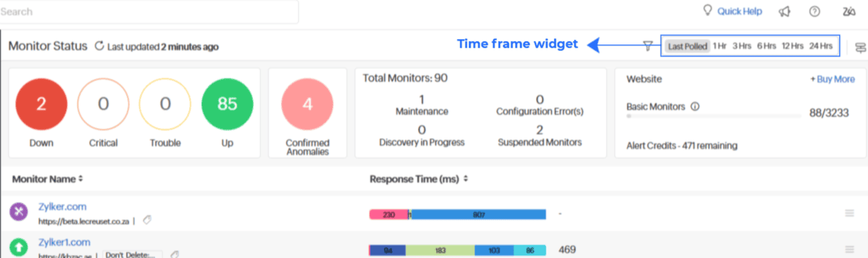Open the announcements megaphone icon
868x258 pixels.
[x=783, y=11]
